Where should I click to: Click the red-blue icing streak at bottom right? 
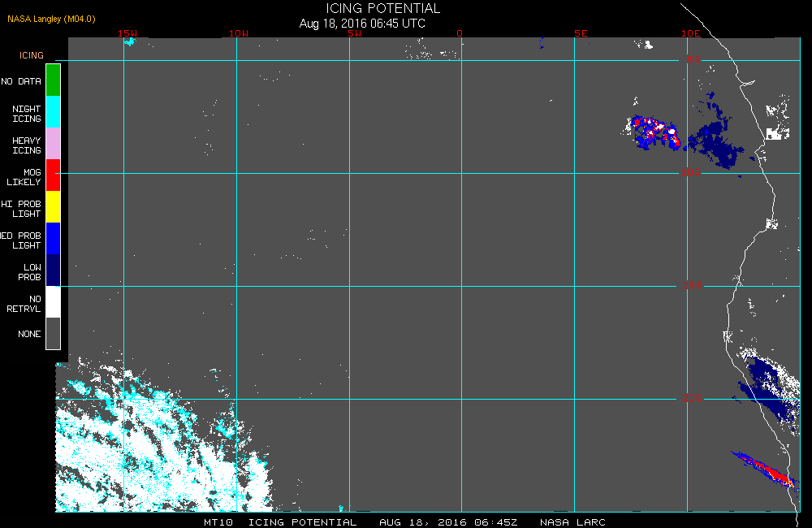tap(762, 469)
